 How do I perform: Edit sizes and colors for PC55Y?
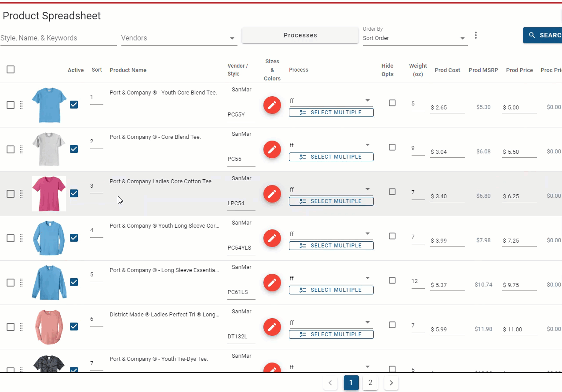[x=272, y=105]
